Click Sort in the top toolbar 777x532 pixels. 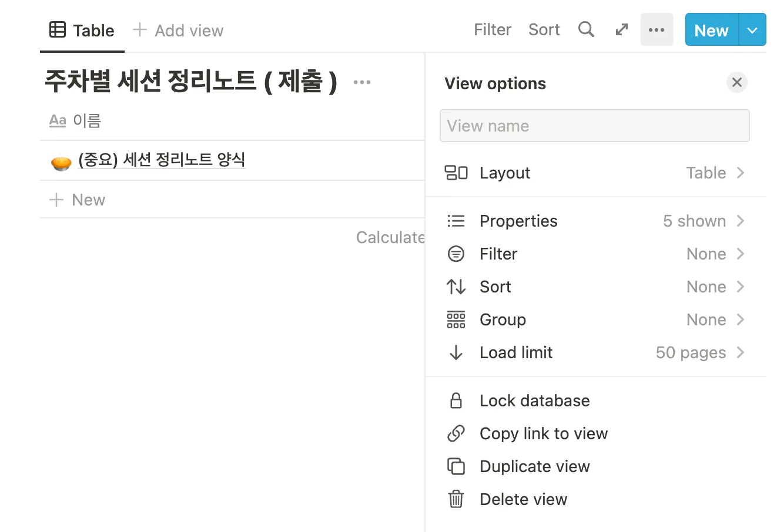point(544,30)
